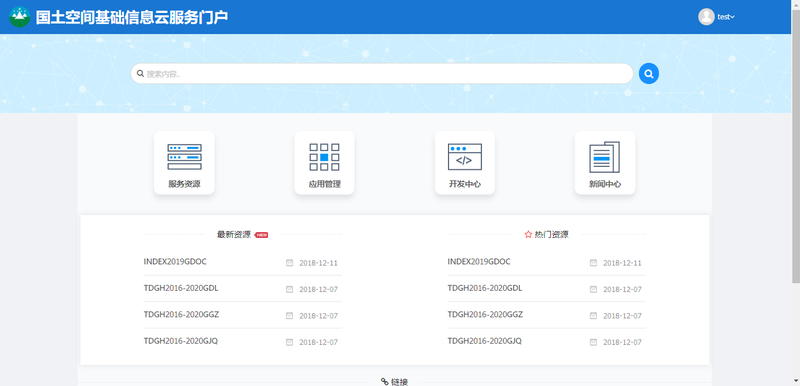Viewport: 800px width, 386px height.
Task: Click the red new badge beside 最新资源
Action: (x=261, y=235)
